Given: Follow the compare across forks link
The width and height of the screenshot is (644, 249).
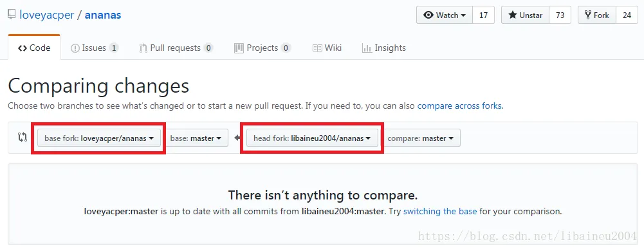Looking at the screenshot, I should tap(459, 106).
